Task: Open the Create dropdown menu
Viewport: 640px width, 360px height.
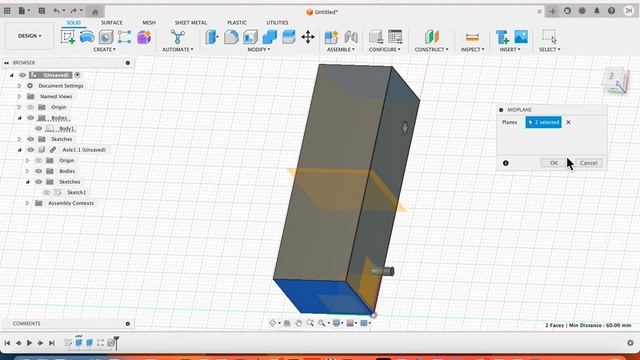Action: pos(104,49)
